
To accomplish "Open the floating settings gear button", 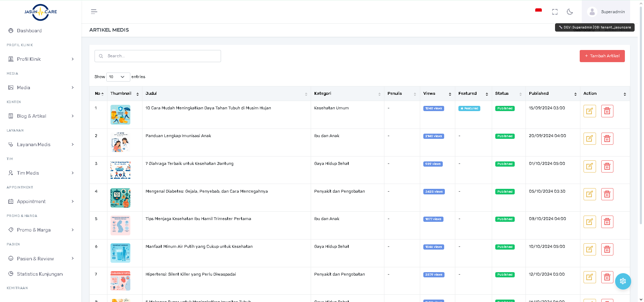I will coord(622,281).
